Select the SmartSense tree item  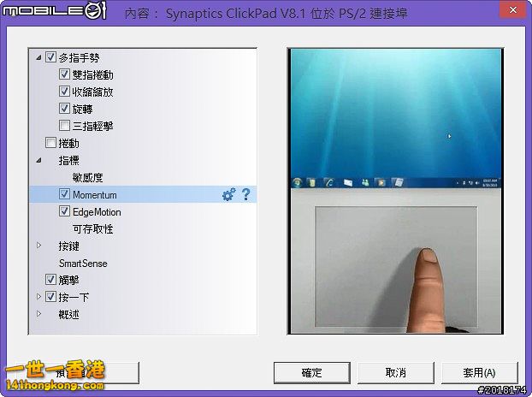[83, 264]
